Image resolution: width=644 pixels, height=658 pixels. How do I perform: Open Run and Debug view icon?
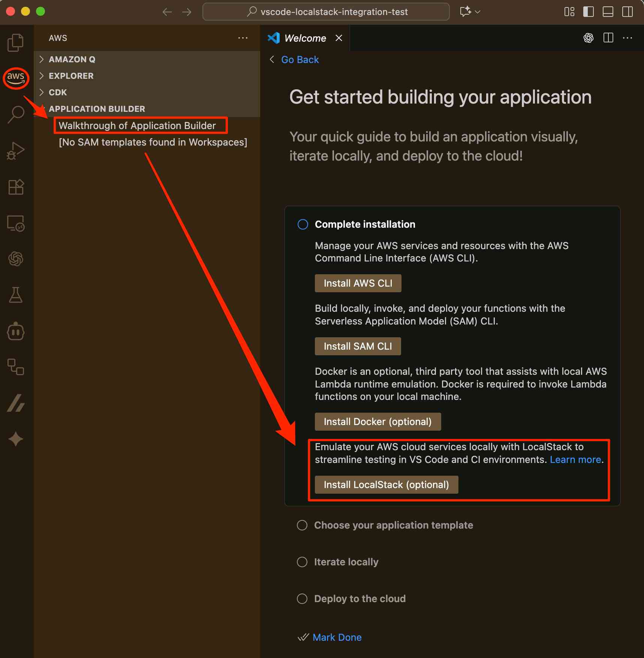(16, 151)
